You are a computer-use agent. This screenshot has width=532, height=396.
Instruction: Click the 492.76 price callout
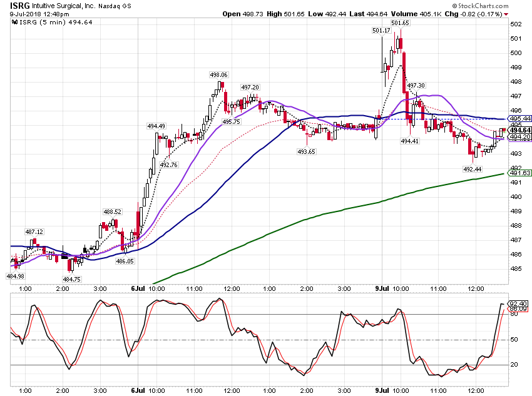point(168,165)
